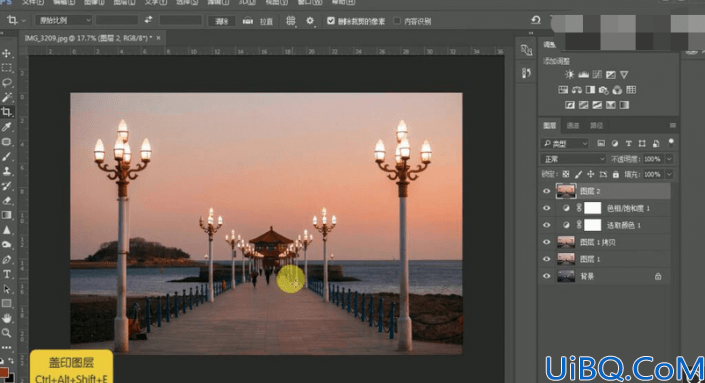
Task: Hide the 色相/饱和度 1 adjustment layer
Action: tap(546, 208)
